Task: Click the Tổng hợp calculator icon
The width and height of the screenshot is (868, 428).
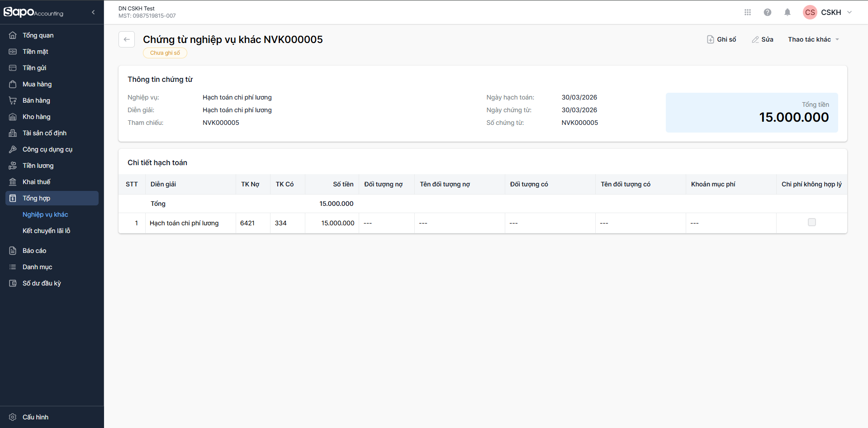Action: pos(13,198)
